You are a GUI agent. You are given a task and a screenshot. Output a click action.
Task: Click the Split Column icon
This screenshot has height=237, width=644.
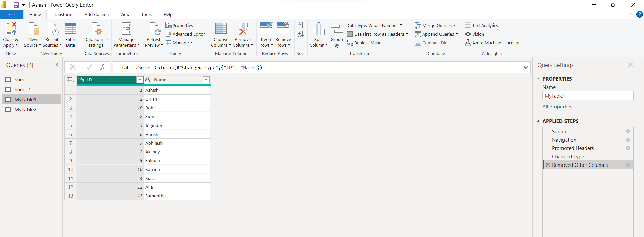(318, 29)
